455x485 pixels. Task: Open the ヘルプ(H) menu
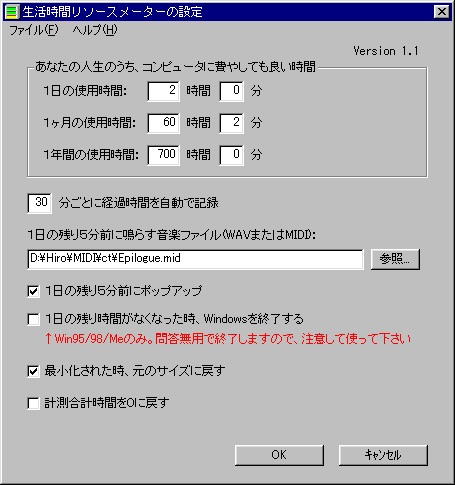[x=95, y=30]
